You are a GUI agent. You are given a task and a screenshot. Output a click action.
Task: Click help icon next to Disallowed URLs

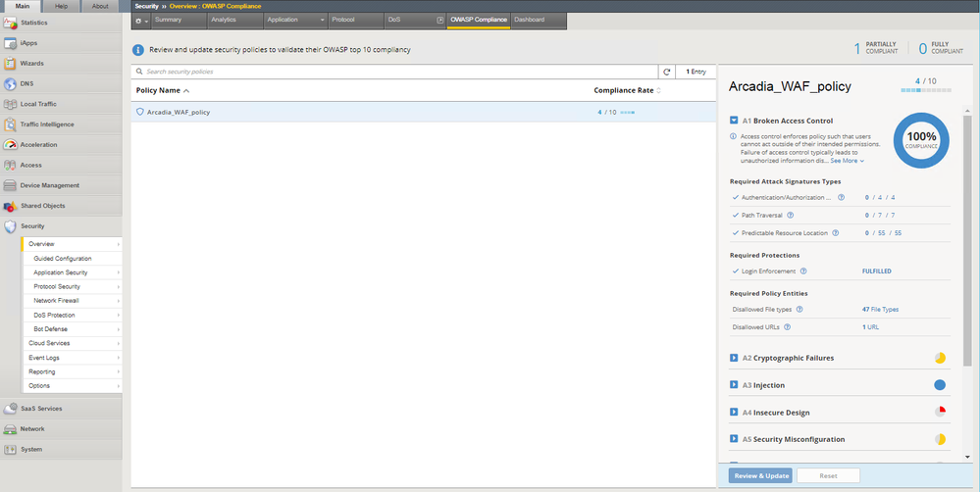point(787,326)
